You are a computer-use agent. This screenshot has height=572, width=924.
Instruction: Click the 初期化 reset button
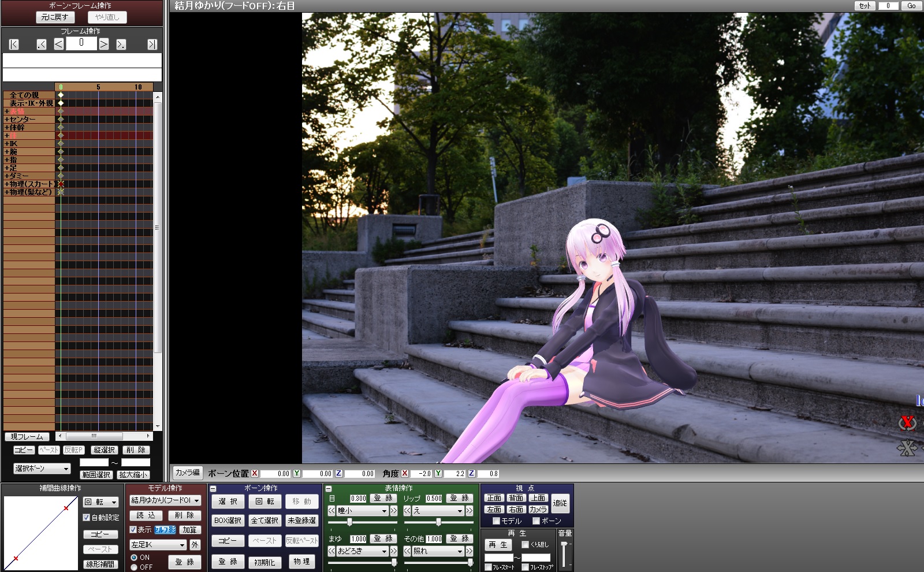click(x=265, y=562)
